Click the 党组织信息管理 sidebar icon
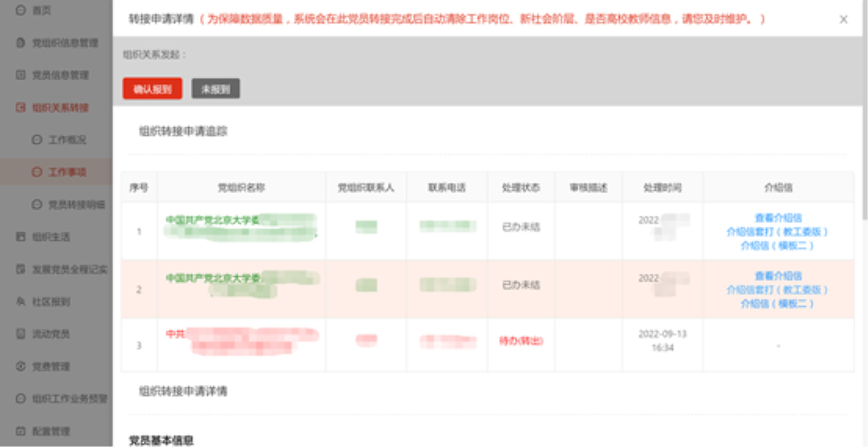 20,43
